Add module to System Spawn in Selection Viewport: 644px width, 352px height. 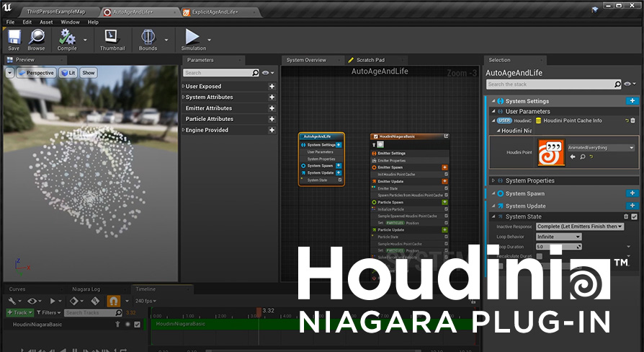point(632,193)
